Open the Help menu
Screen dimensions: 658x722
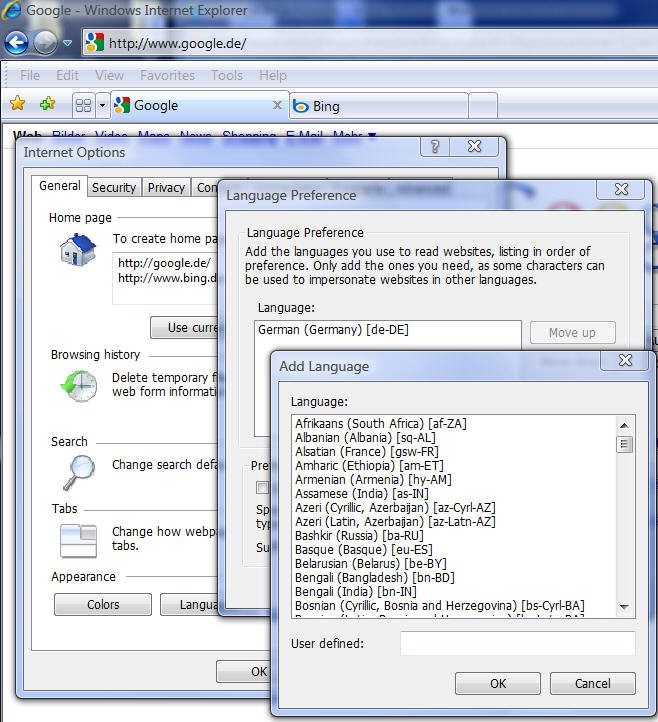[273, 75]
